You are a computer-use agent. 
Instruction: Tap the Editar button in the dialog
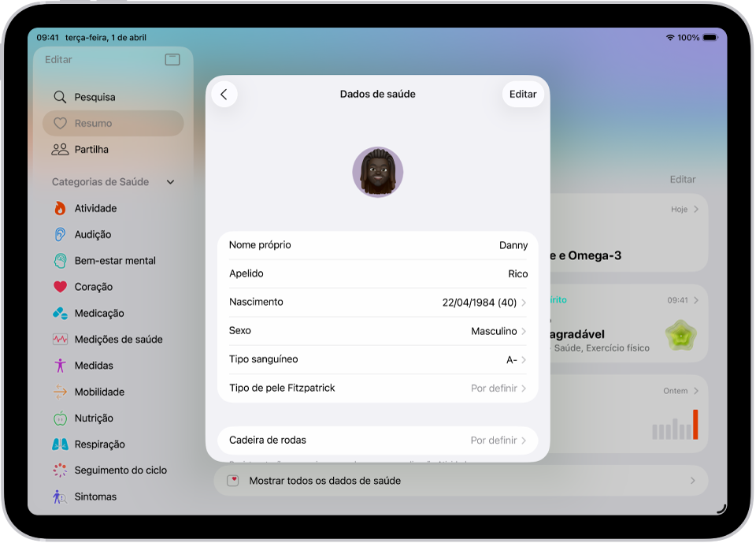point(523,94)
